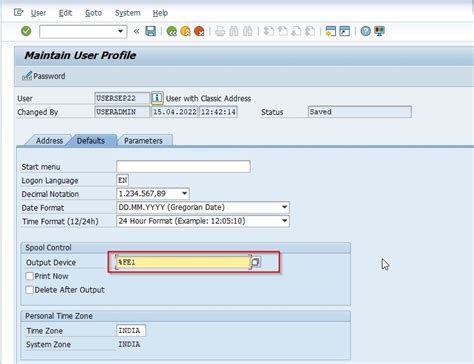Switch to the Address tab
The image size is (474, 364).
(49, 141)
